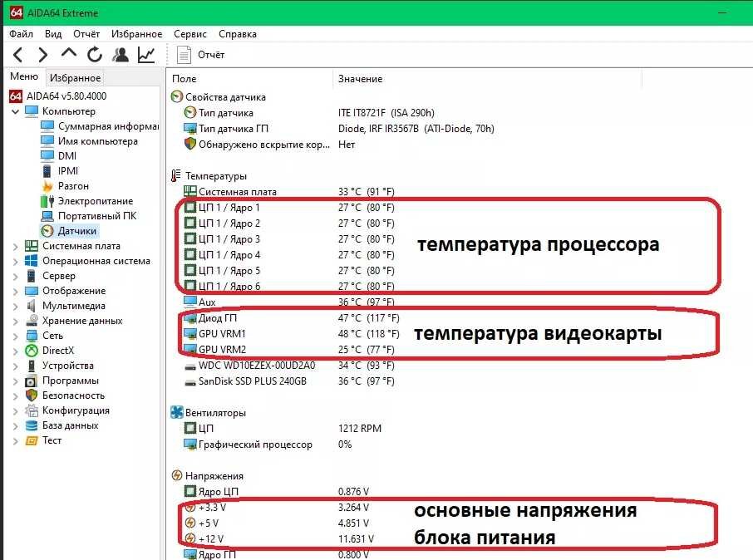Select the ЦП fan 1212 RPM row
Viewport: 753px width, 560px height.
tap(283, 428)
